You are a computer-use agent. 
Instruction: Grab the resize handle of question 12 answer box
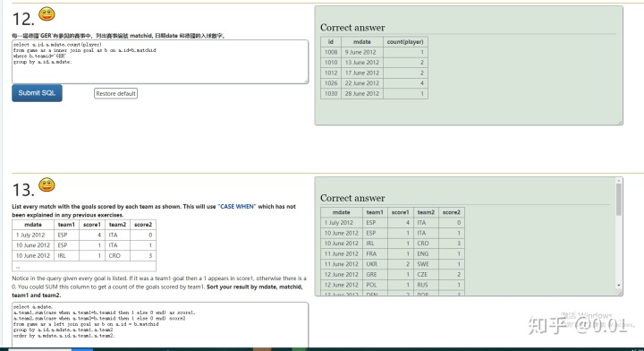[x=621, y=122]
